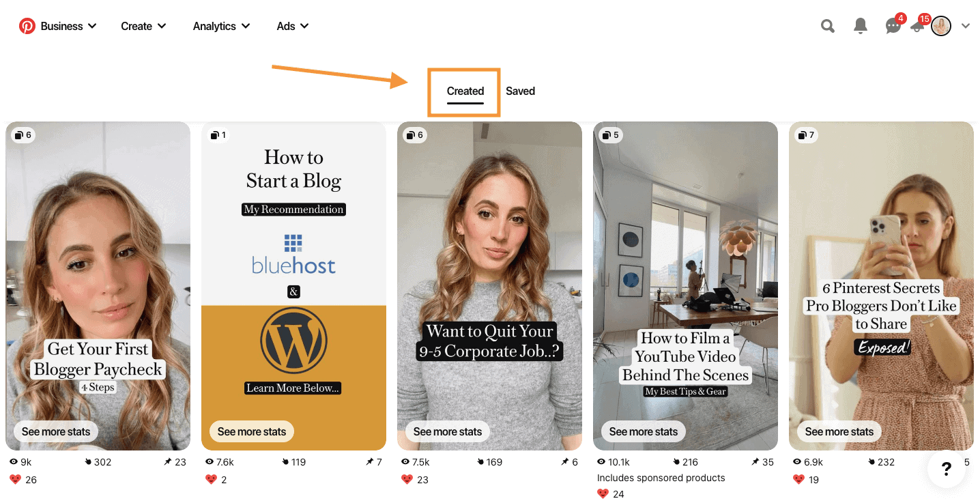The height and width of the screenshot is (501, 980).
Task: Click See more stats on the Bluehost pin
Action: point(251,431)
